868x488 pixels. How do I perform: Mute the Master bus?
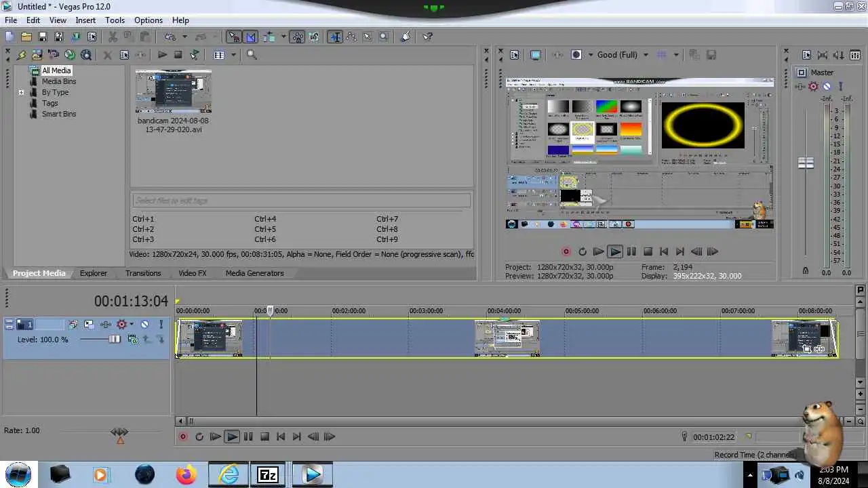(x=827, y=86)
